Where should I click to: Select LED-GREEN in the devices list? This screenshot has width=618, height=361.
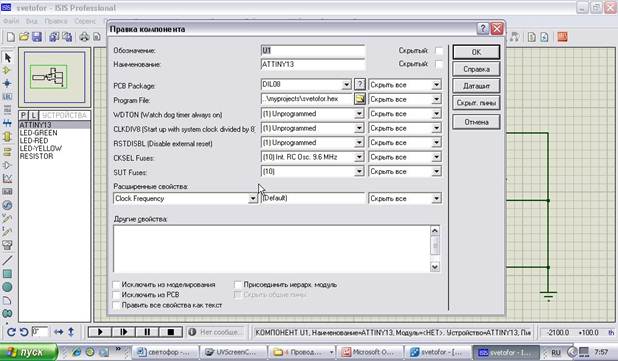[39, 133]
